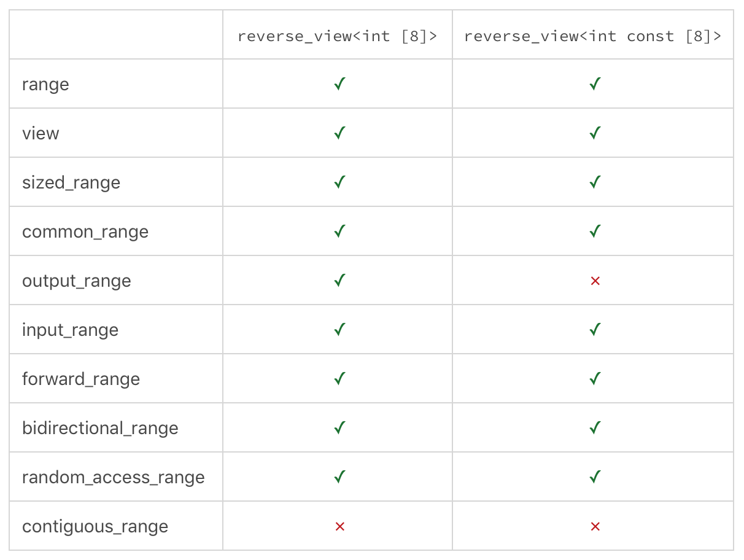Click the reverse_view<int [8]> column header
The height and width of the screenshot is (560, 744).
click(337, 36)
